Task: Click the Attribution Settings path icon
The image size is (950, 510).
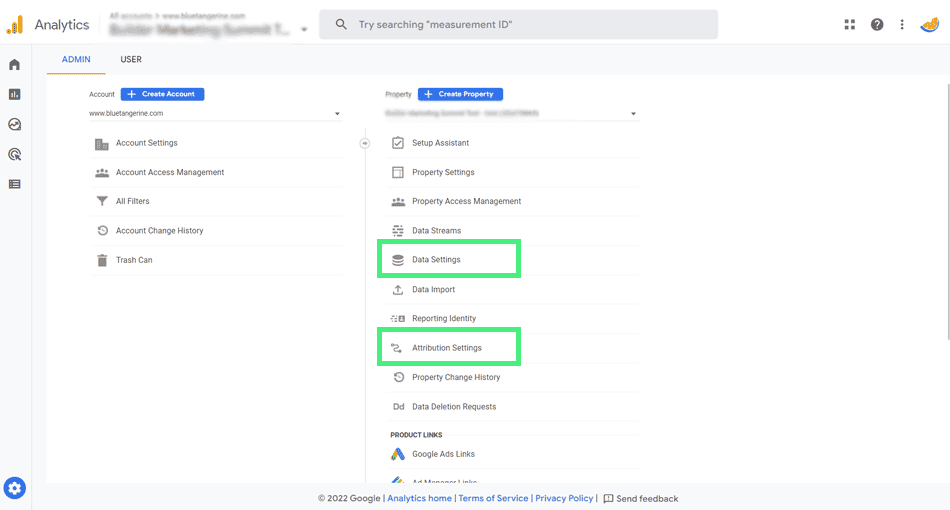Action: click(396, 348)
